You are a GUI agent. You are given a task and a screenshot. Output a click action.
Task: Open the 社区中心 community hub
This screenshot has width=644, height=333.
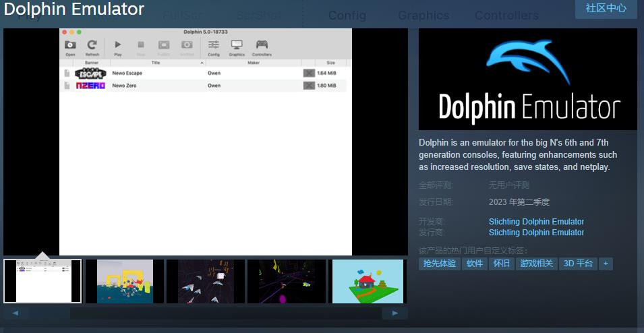[x=606, y=8]
